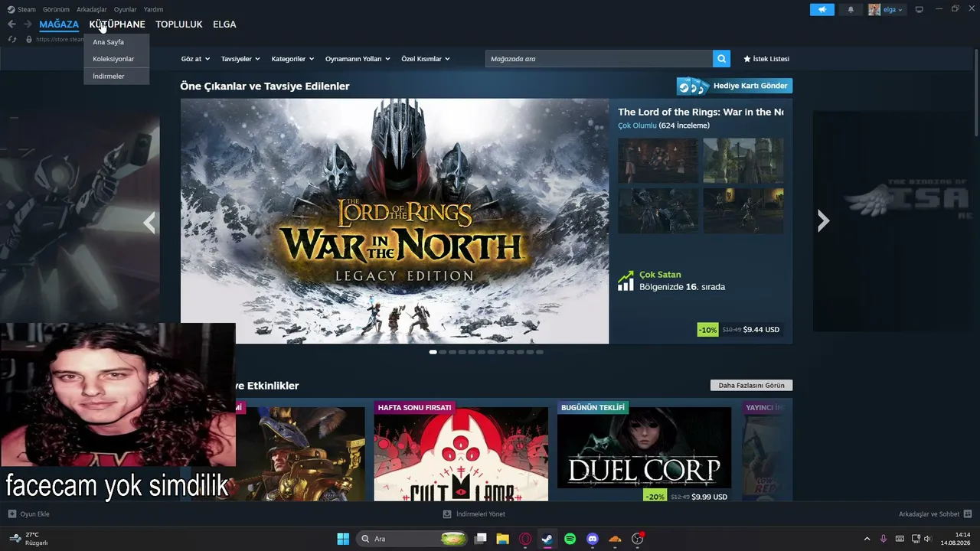Click the Oyun Ekle plus icon
Viewport: 980px width, 551px height.
(x=11, y=514)
